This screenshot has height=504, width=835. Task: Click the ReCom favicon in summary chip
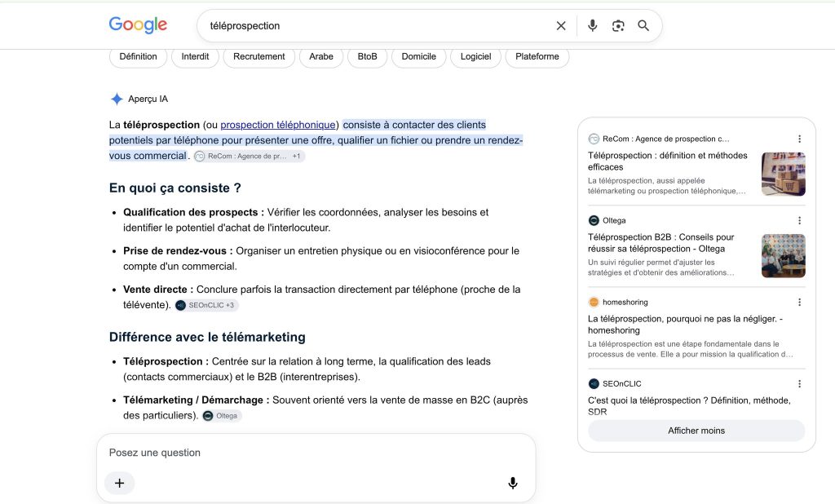point(199,156)
